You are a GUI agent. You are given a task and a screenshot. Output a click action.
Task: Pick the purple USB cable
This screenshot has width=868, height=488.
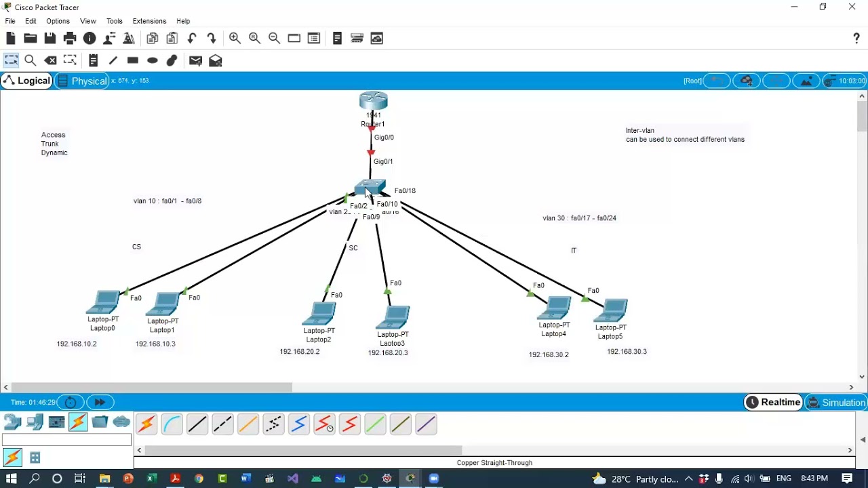426,424
